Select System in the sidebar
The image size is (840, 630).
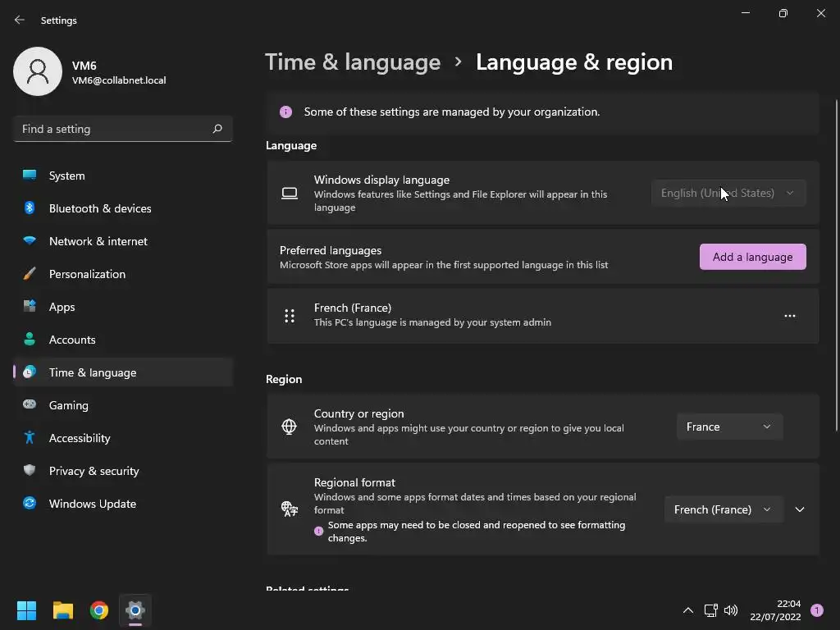123,176
